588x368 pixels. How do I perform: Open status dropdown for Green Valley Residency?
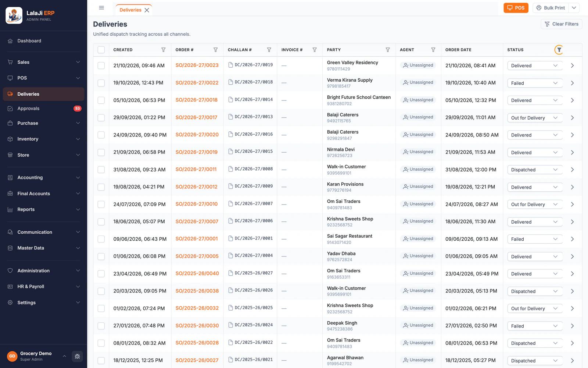point(535,66)
